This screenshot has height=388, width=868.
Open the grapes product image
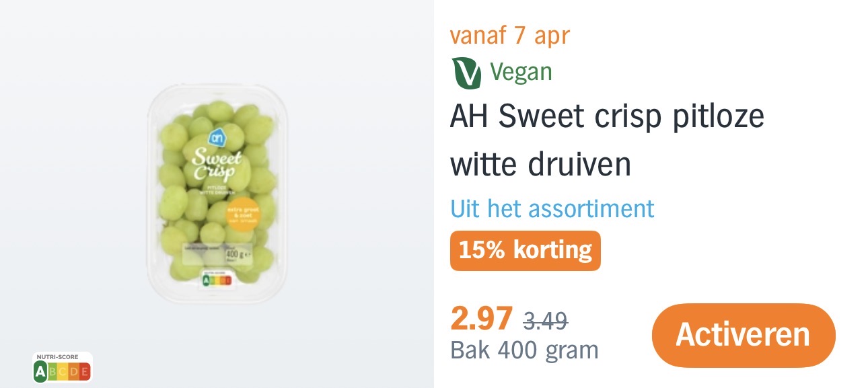pos(218,195)
